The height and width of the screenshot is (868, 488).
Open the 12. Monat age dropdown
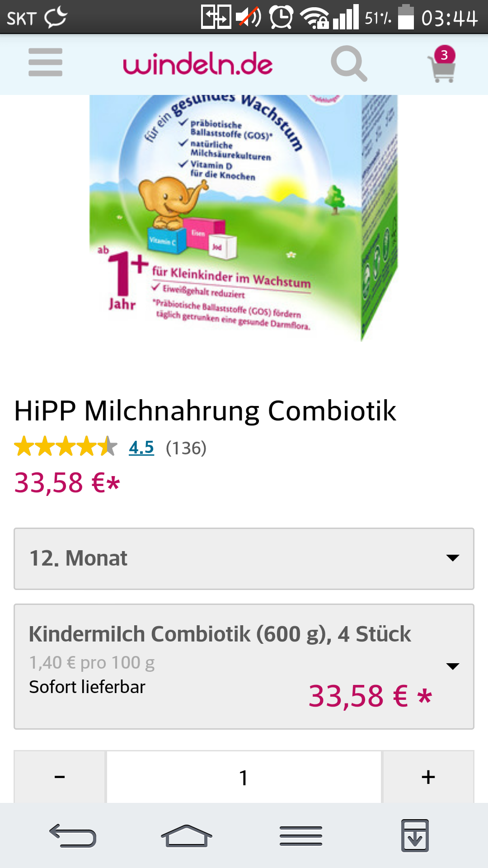(244, 558)
